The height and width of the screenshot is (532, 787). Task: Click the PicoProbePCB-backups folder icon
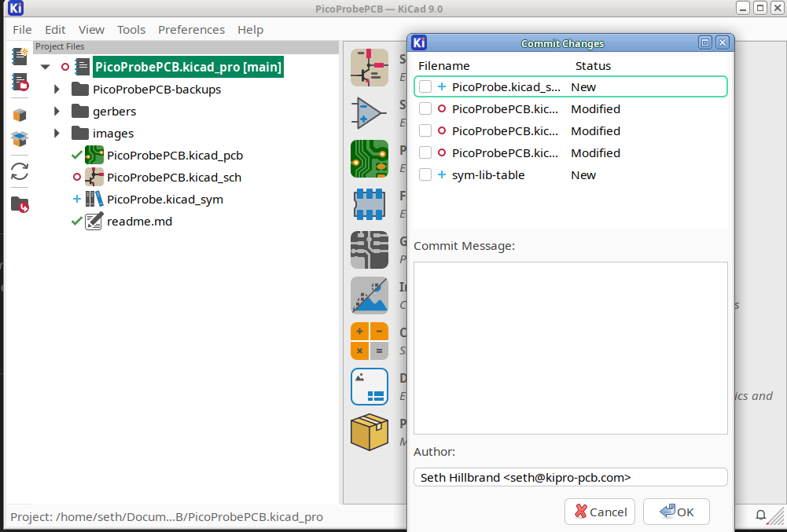[80, 89]
